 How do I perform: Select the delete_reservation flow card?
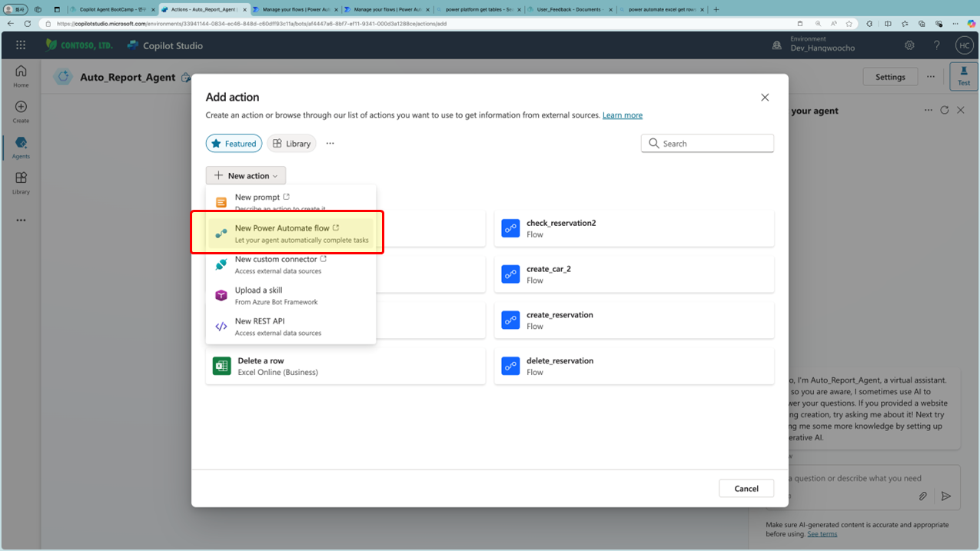click(634, 366)
